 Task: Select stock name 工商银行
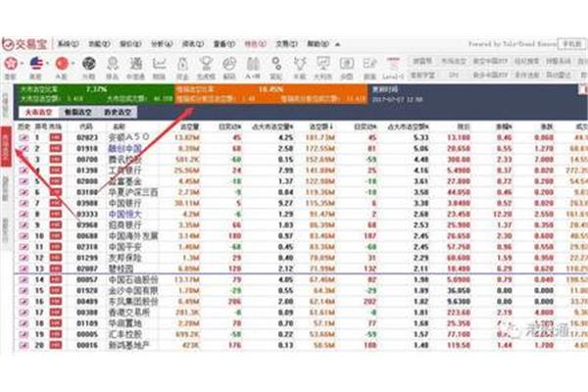124,171
